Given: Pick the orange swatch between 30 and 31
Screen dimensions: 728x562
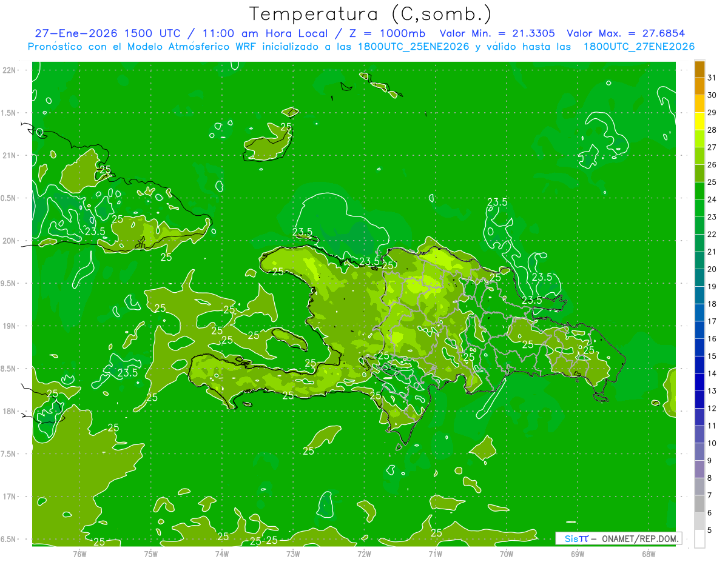Looking at the screenshot, I should point(699,87).
